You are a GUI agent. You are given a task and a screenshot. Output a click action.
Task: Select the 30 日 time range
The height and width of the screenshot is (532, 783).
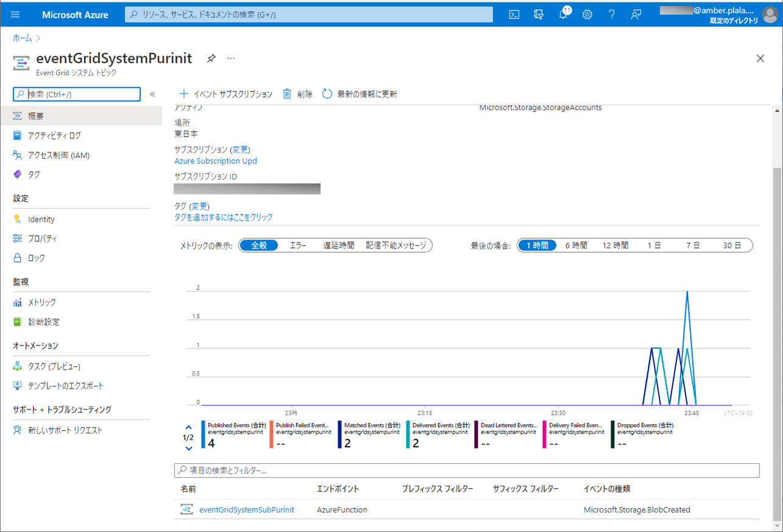pos(732,246)
